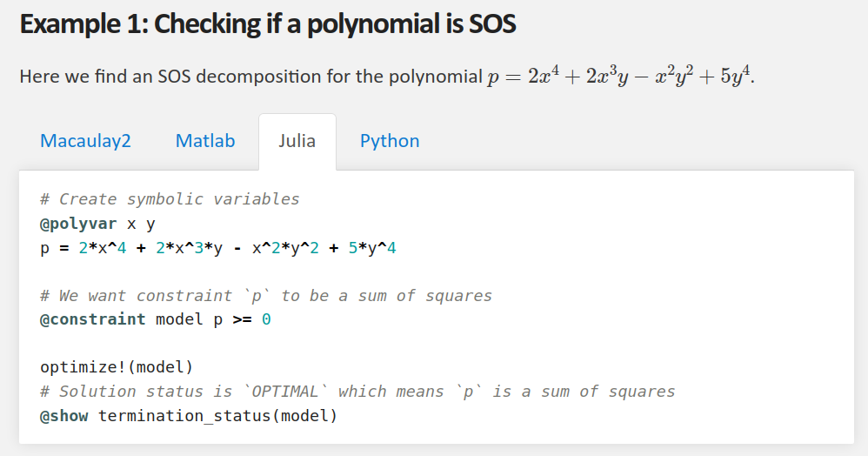Click 'model p >= 0' in constraint line

coord(213,319)
